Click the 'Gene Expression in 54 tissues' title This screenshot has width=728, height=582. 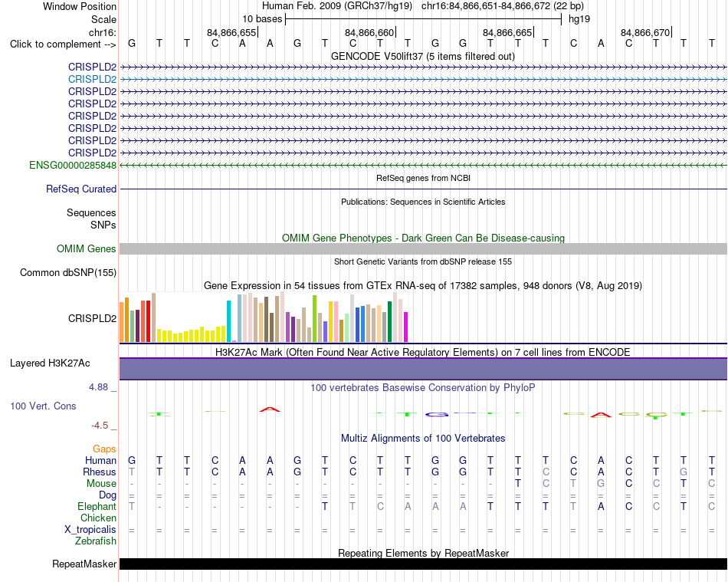[423, 286]
